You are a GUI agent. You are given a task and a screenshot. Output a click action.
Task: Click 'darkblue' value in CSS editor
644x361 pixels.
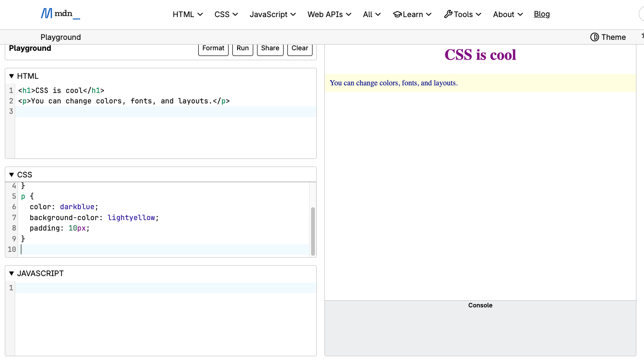click(x=78, y=207)
